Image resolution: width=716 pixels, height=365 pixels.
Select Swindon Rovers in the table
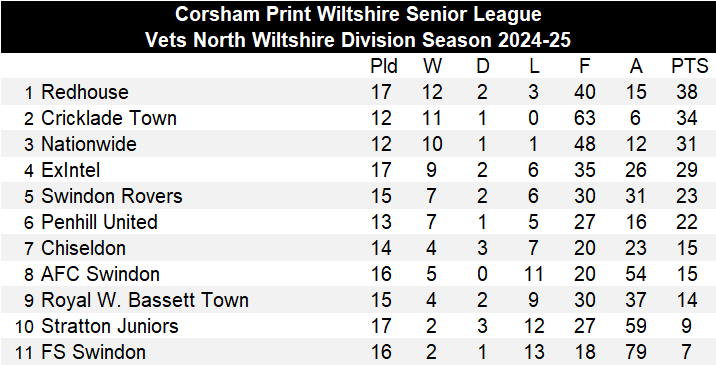[x=111, y=196]
